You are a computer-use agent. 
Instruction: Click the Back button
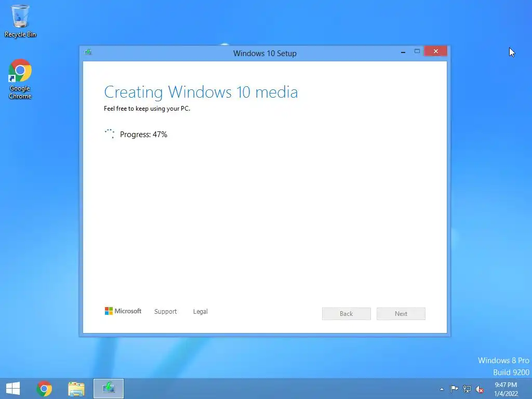347,313
